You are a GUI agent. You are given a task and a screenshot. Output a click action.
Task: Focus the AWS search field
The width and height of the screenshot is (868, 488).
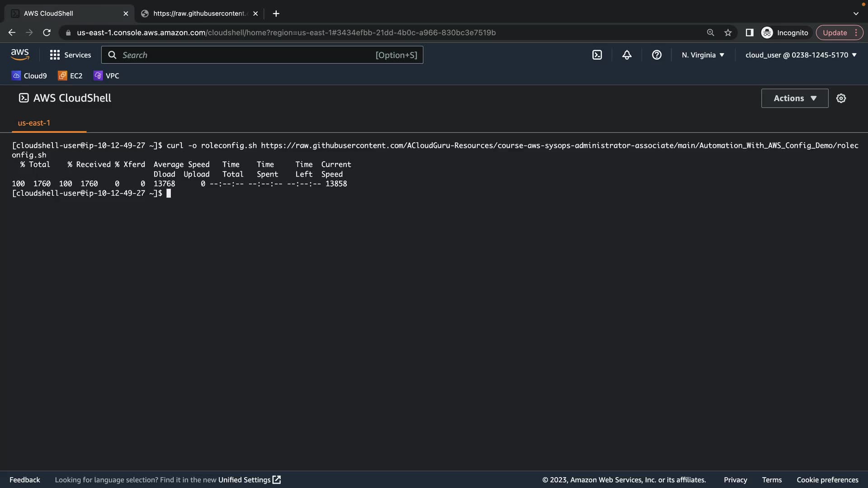click(262, 55)
